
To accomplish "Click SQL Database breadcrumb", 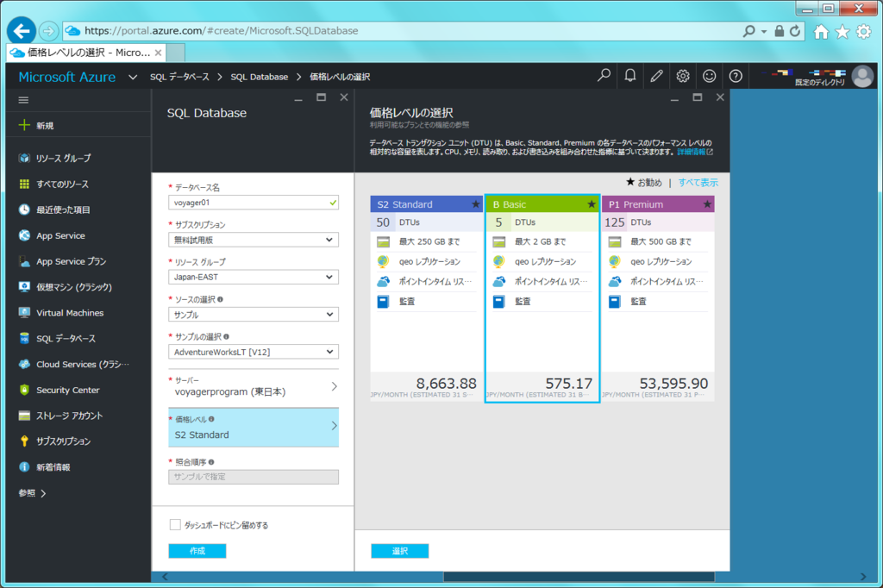I will click(259, 77).
